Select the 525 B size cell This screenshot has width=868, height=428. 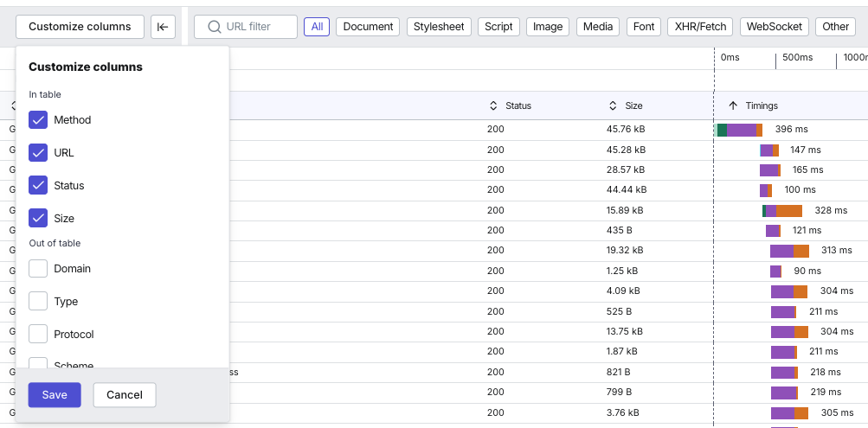(619, 311)
